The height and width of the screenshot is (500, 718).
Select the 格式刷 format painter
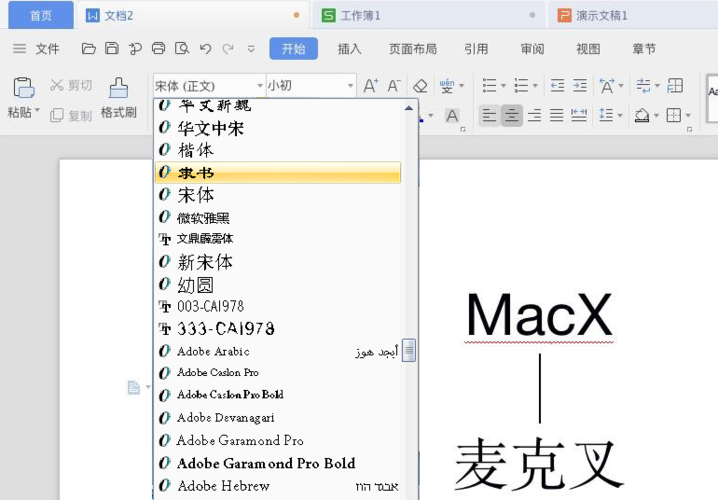click(119, 98)
